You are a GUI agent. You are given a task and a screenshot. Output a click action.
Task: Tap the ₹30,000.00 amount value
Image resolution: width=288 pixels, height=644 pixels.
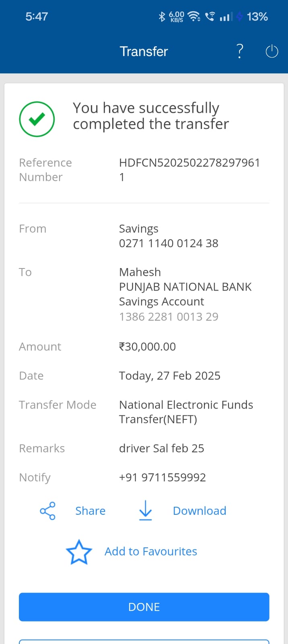tap(147, 347)
